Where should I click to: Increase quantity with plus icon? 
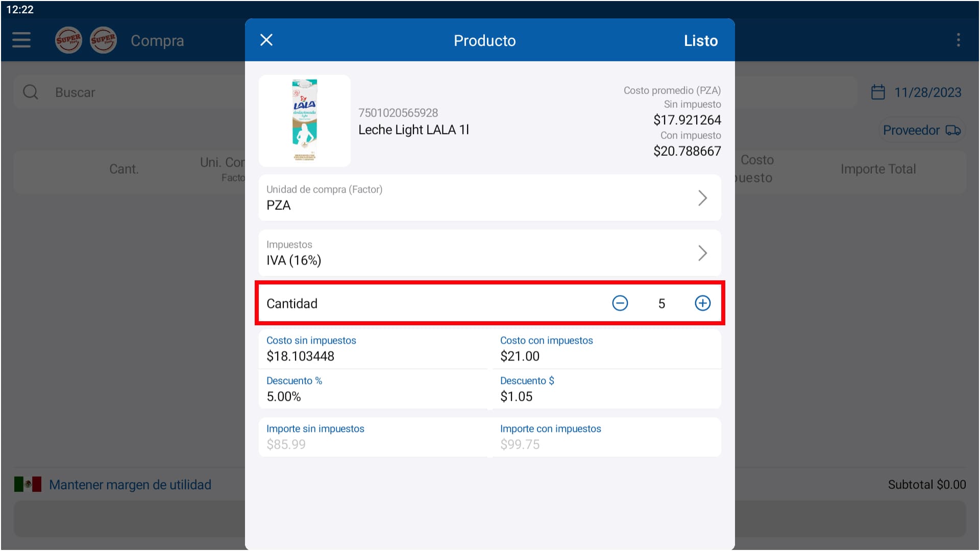click(x=702, y=303)
